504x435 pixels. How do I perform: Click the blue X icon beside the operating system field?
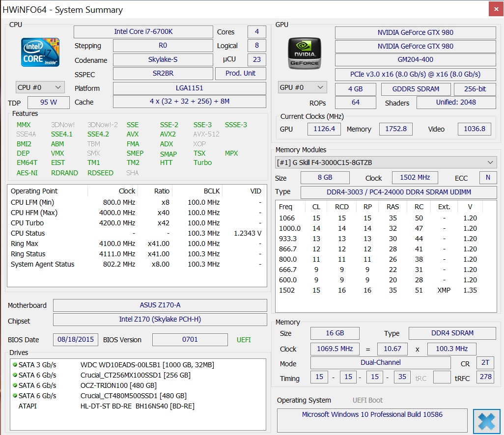[486, 421]
